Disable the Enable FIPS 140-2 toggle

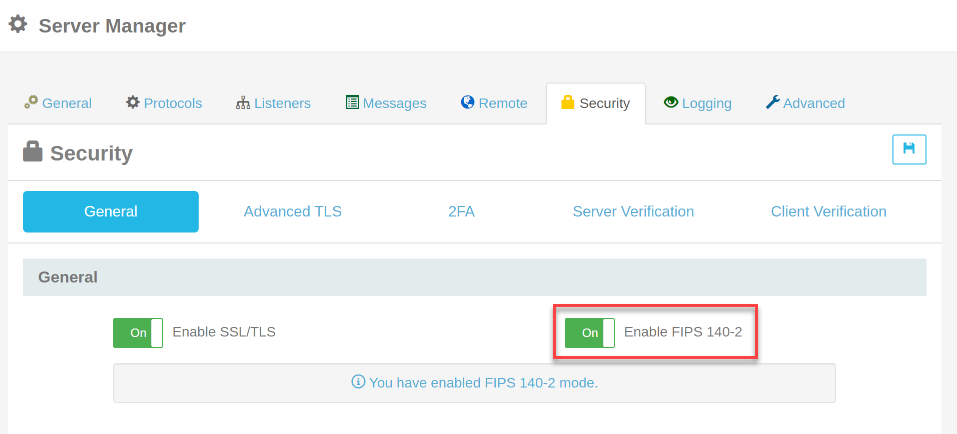590,333
